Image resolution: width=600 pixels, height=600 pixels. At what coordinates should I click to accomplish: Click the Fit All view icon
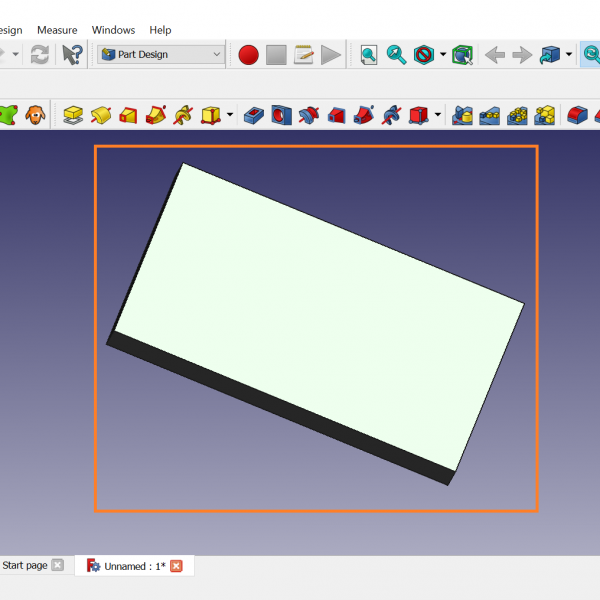click(369, 55)
